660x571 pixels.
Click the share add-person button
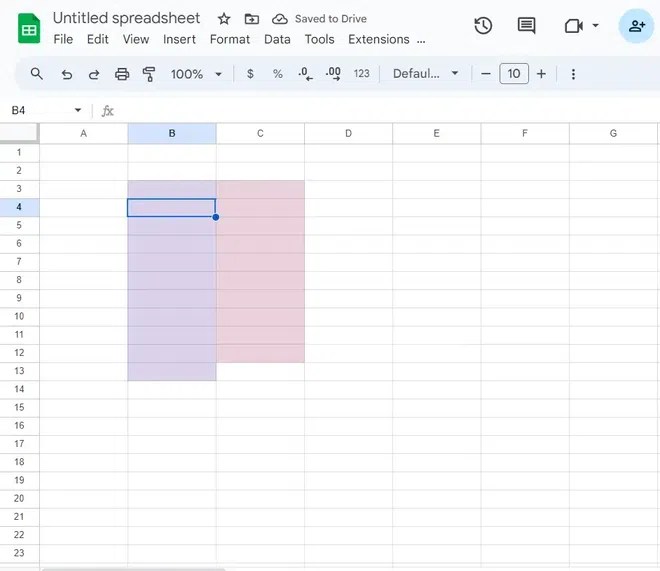pos(636,26)
